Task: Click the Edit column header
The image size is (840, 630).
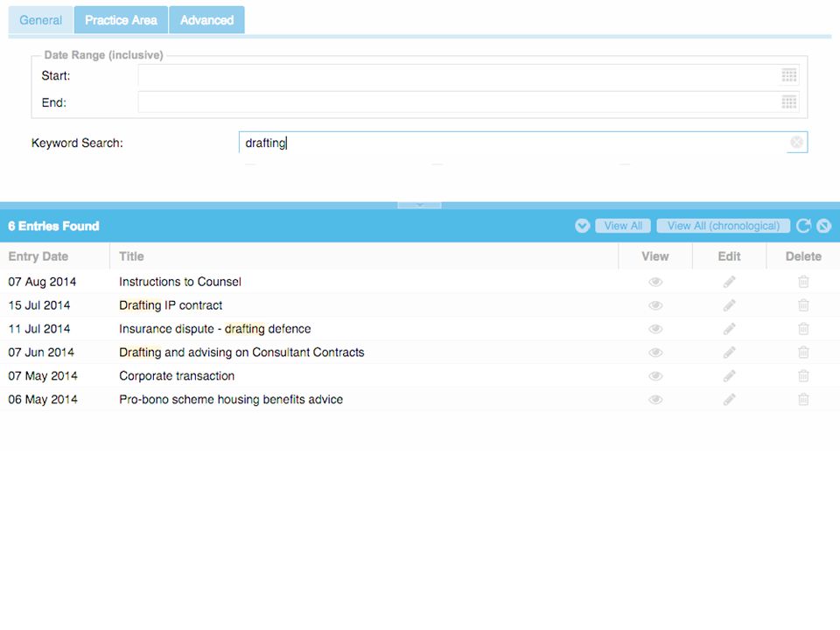Action: point(729,256)
